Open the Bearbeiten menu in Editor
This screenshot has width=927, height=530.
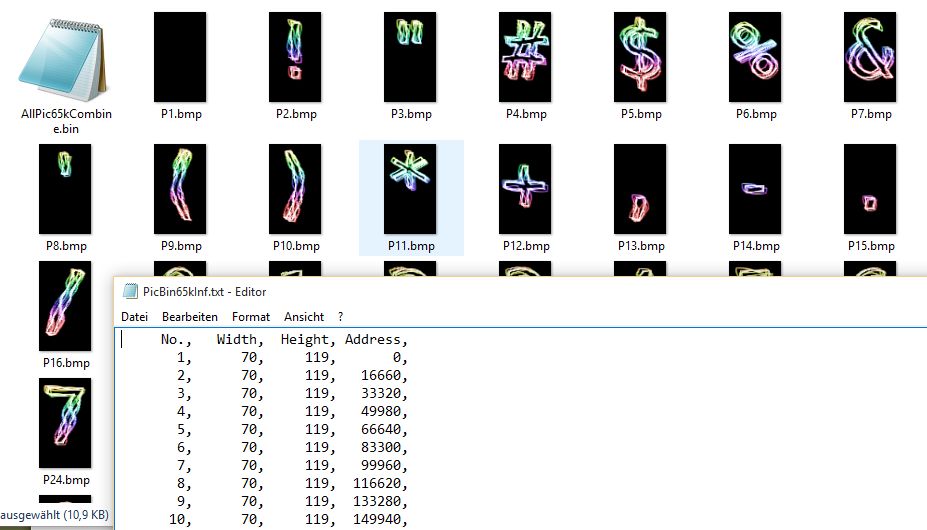[190, 316]
